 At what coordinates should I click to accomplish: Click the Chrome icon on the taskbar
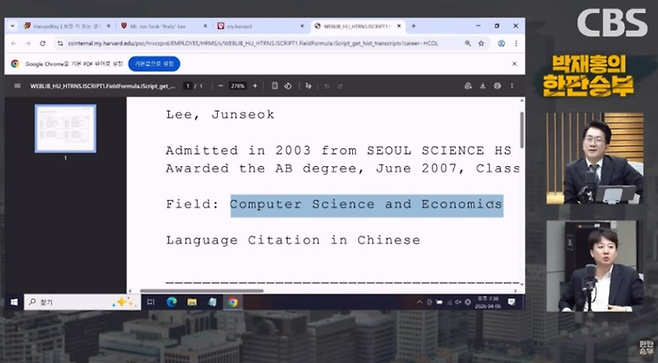pos(233,302)
